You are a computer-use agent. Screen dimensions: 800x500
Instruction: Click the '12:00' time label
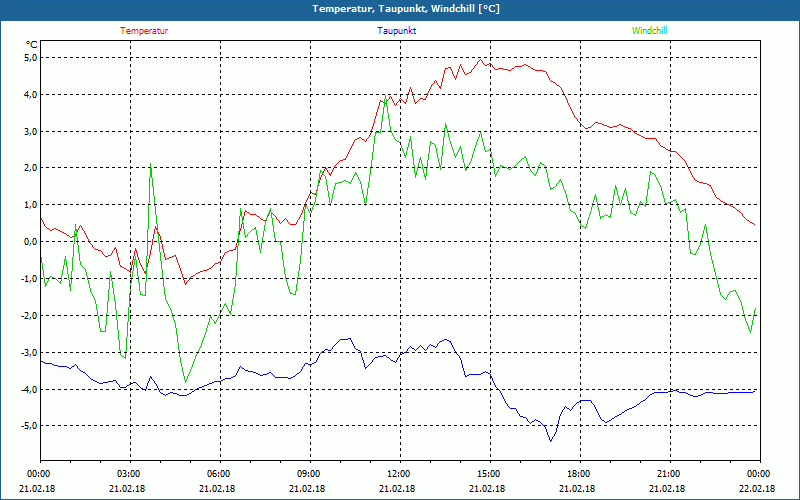click(397, 474)
